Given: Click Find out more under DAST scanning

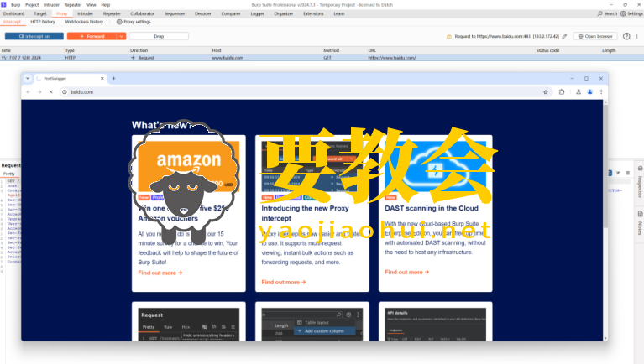Looking at the screenshot, I should (x=406, y=272).
